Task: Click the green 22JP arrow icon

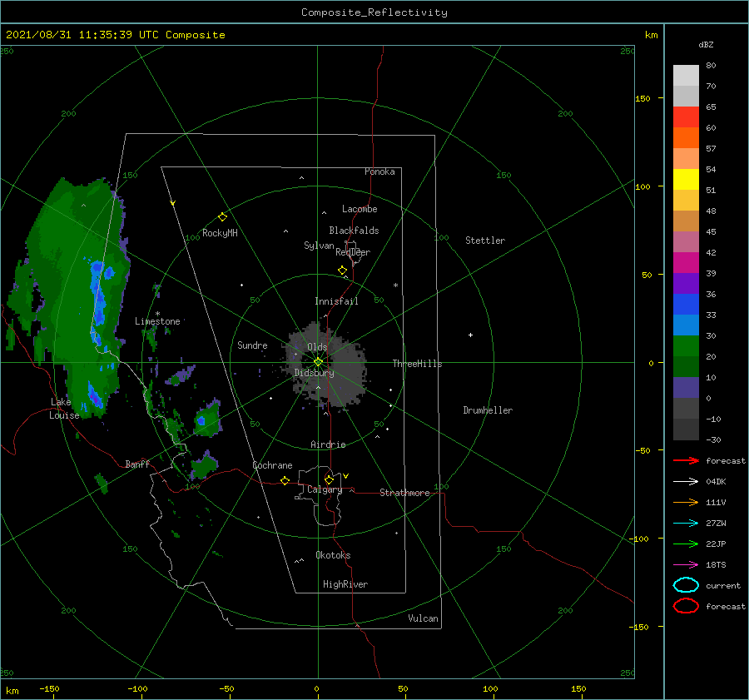Action: (686, 544)
